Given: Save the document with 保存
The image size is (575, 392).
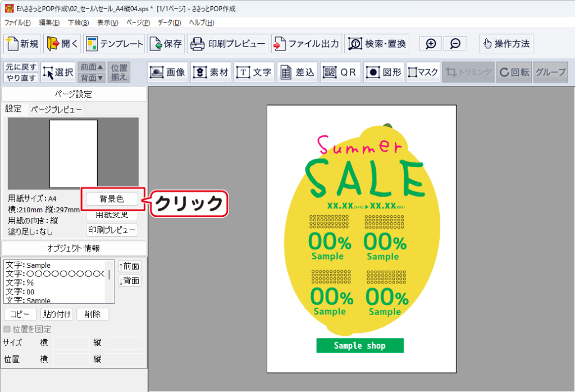Looking at the screenshot, I should 166,44.
